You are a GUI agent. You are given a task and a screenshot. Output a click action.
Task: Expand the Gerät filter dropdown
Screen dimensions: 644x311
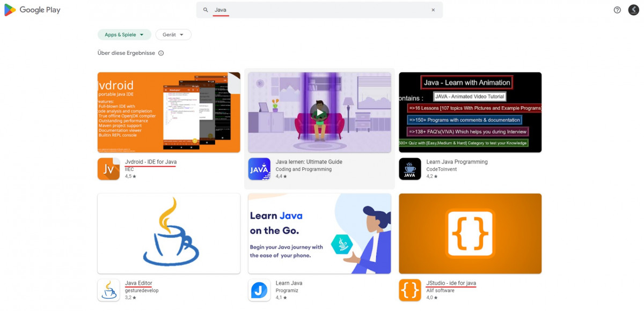tap(173, 35)
